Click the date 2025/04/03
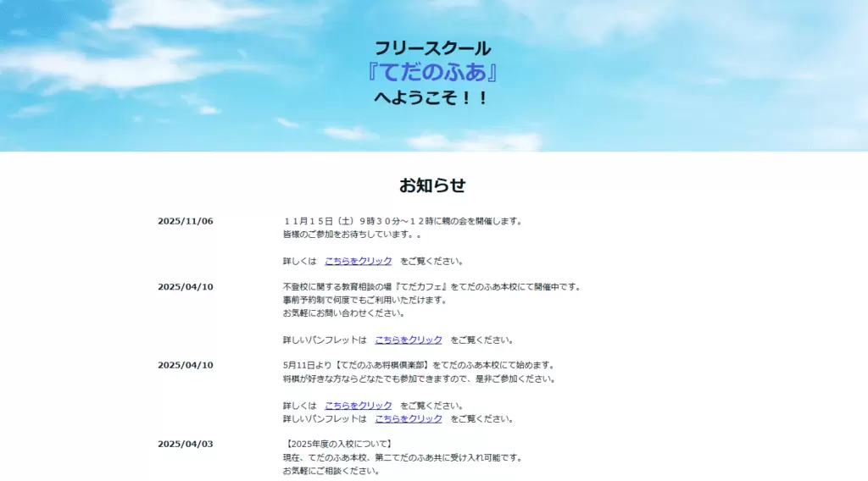 [186, 444]
